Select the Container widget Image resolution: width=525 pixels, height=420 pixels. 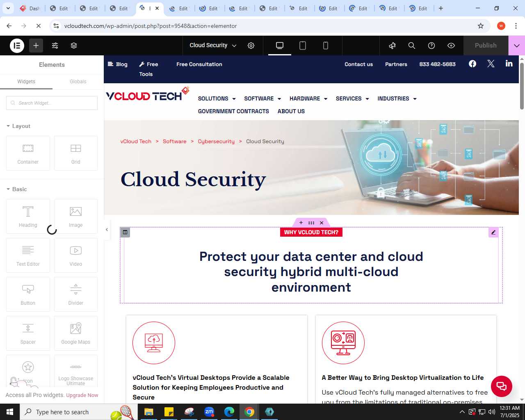coord(28,153)
